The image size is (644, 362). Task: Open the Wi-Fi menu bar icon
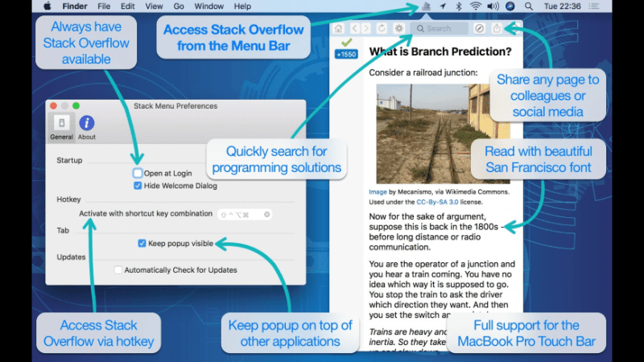tap(475, 6)
